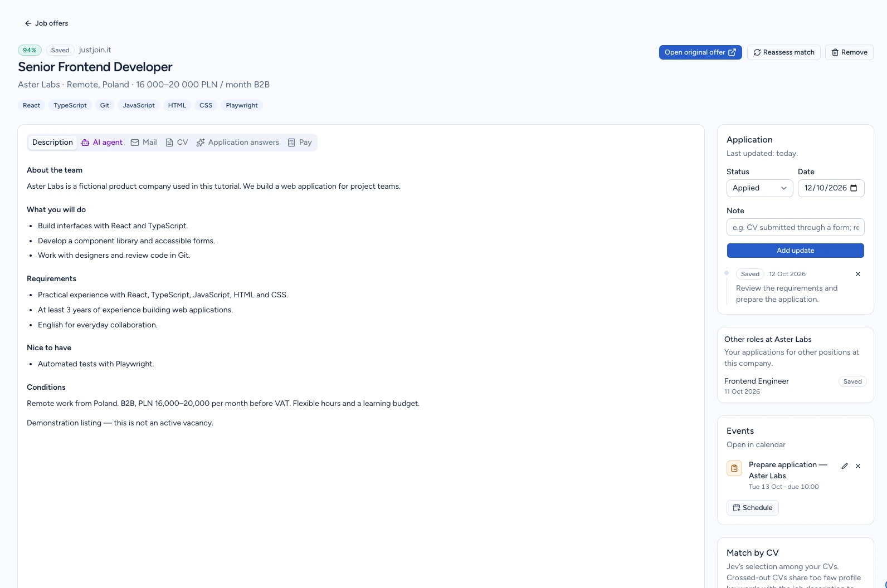Go back to Job offers

[46, 23]
